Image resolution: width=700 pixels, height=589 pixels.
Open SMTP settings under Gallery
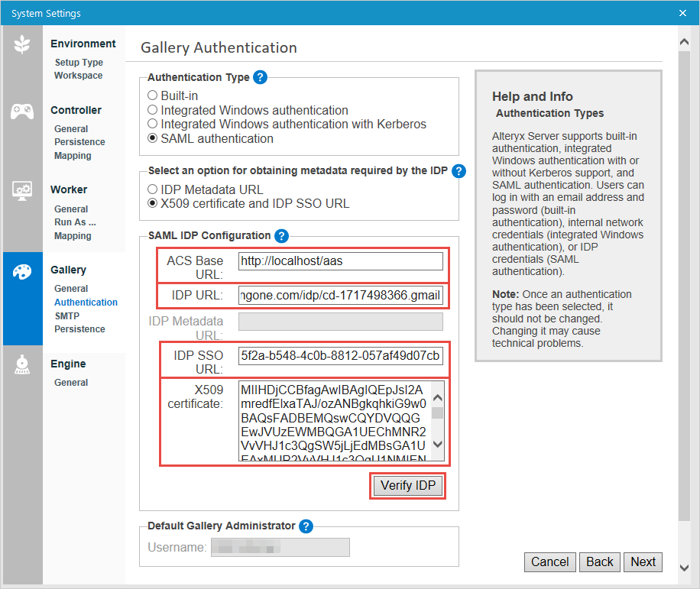(x=66, y=316)
